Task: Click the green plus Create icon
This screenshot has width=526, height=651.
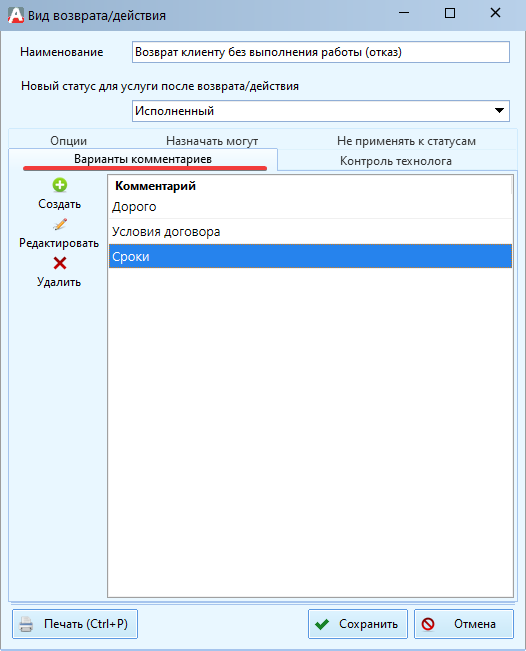Action: click(60, 185)
